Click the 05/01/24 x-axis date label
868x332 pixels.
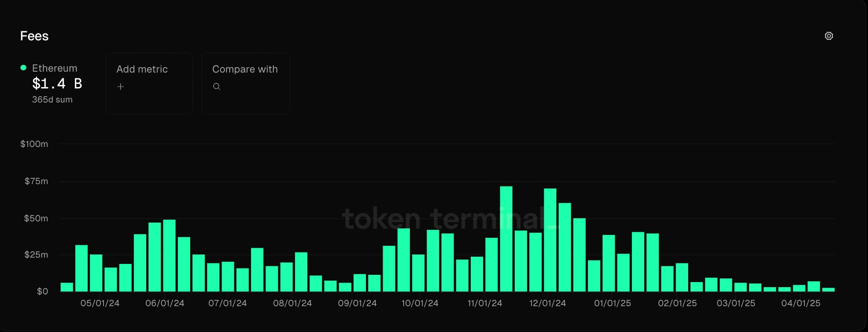[x=100, y=303]
